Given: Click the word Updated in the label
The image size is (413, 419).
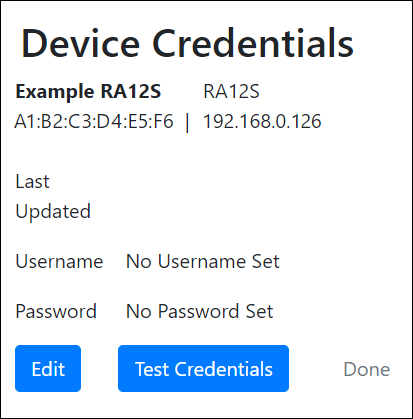Looking at the screenshot, I should tap(53, 212).
